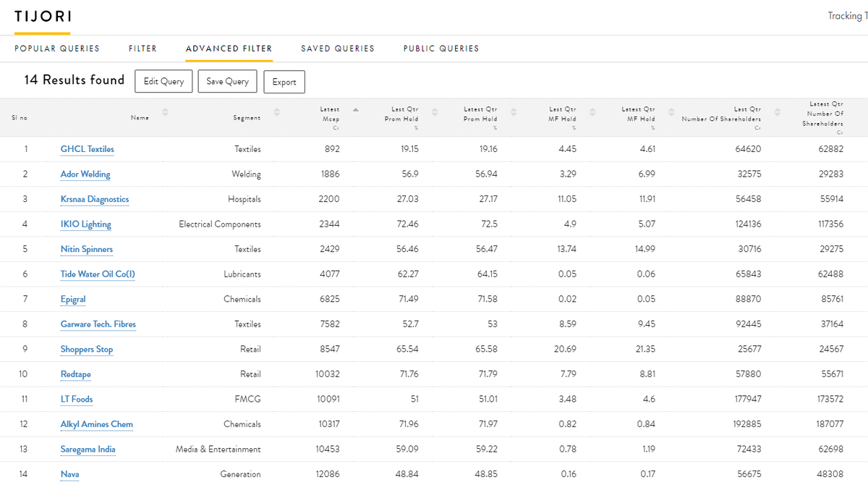Sort by Last Qtr MF Hold arrows
Screen dimensions: 868x485
coord(592,112)
